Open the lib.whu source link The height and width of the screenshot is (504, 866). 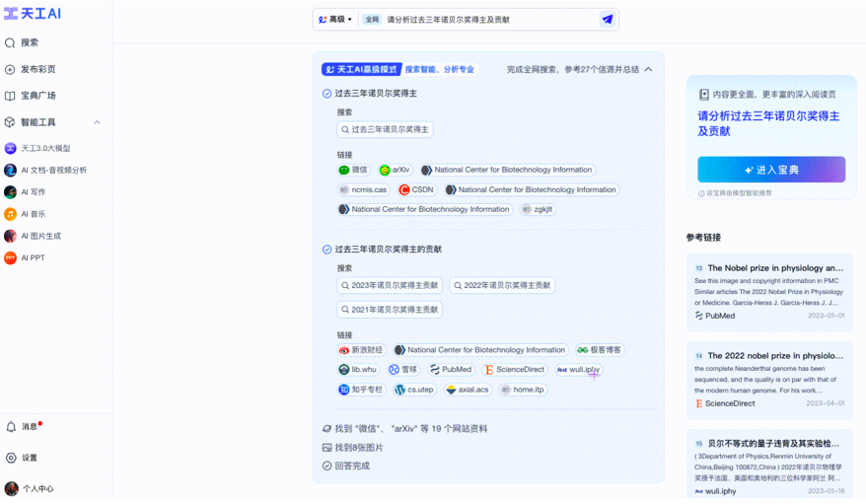(358, 369)
